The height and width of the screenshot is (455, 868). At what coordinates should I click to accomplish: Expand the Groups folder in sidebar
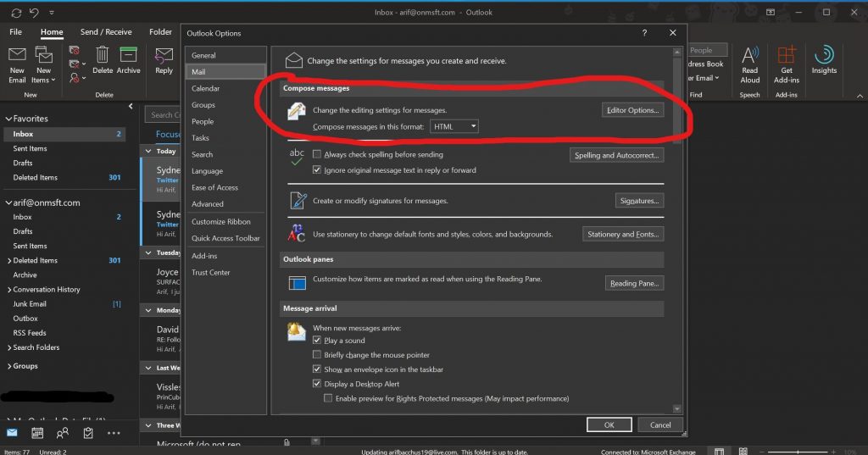(x=8, y=366)
